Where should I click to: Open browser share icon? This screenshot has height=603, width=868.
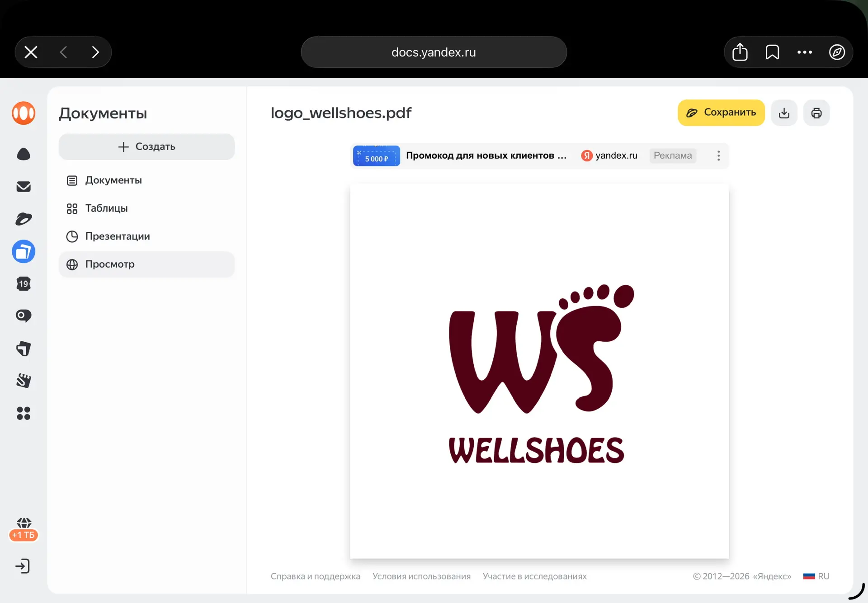click(740, 52)
